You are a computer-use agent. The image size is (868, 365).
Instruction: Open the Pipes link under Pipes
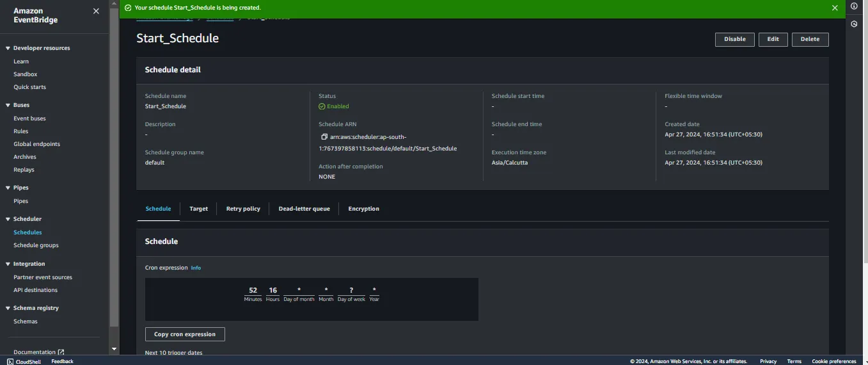click(x=21, y=201)
